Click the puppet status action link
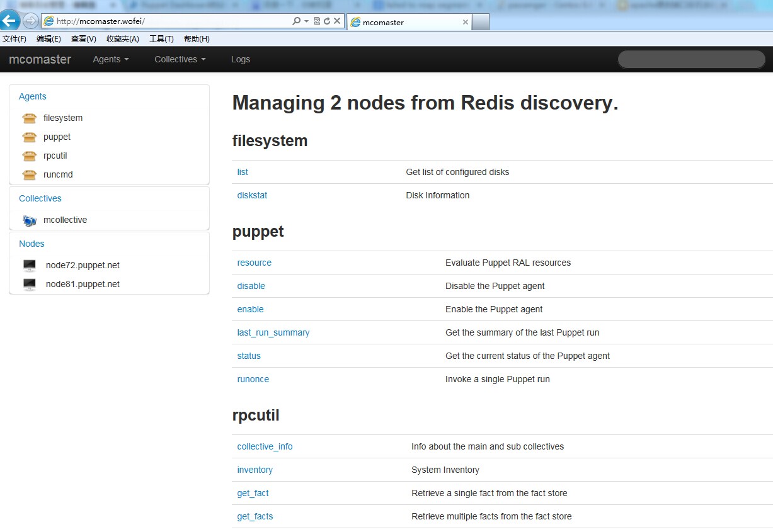 [249, 356]
